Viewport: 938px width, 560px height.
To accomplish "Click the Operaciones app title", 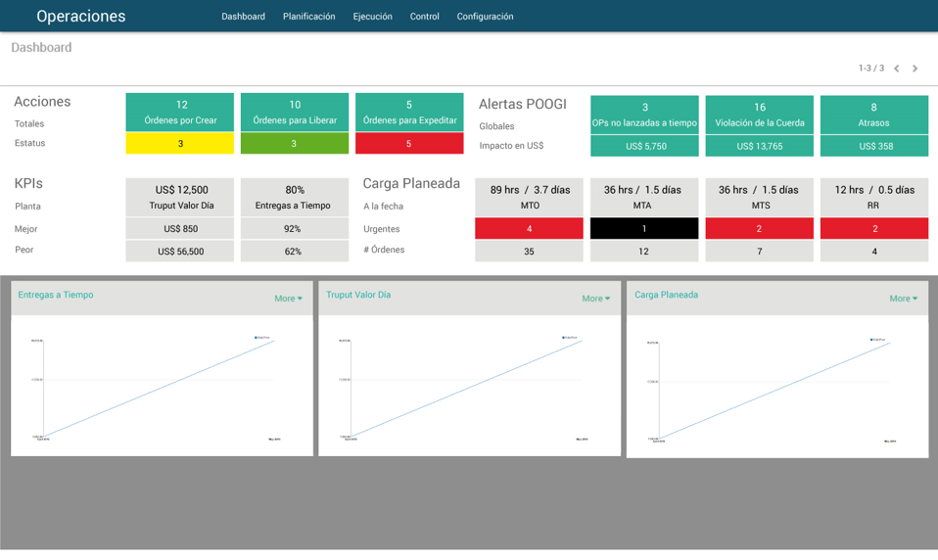I will pos(80,16).
